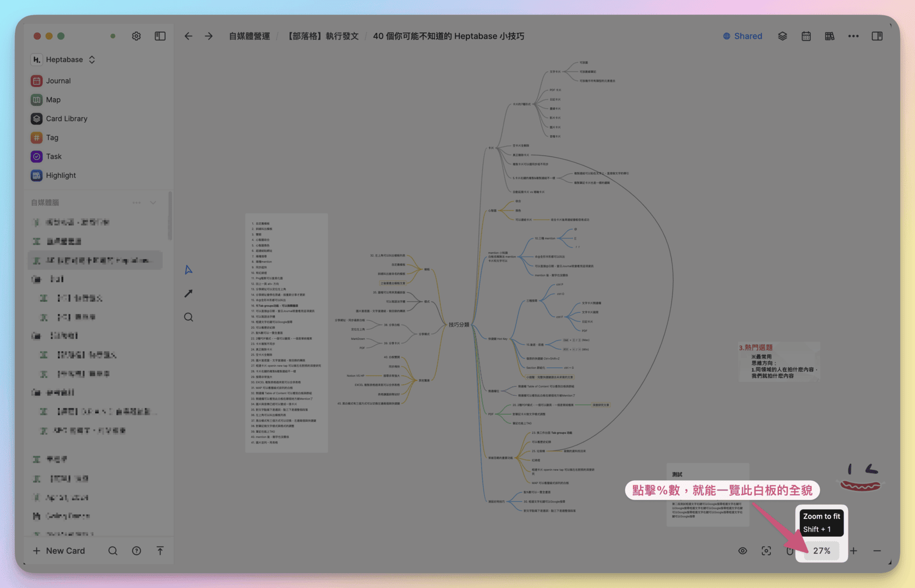Go forward with the right arrow
This screenshot has width=915, height=588.
(x=209, y=36)
